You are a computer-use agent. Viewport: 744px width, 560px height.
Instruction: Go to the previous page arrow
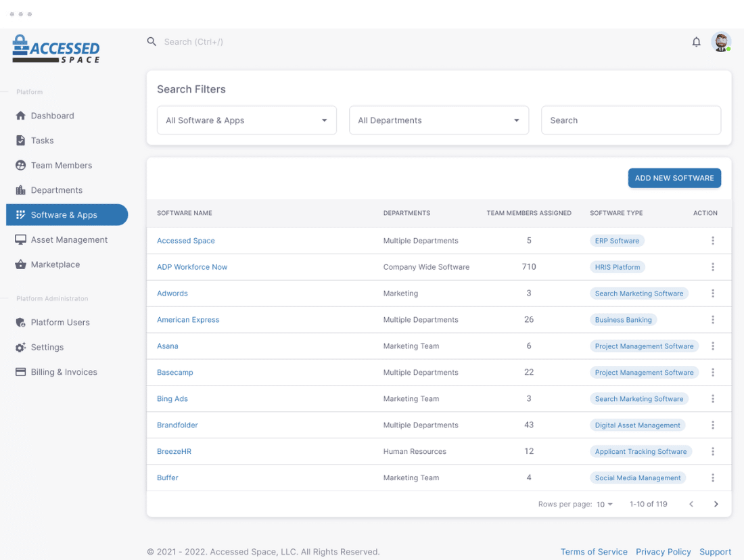pos(691,504)
